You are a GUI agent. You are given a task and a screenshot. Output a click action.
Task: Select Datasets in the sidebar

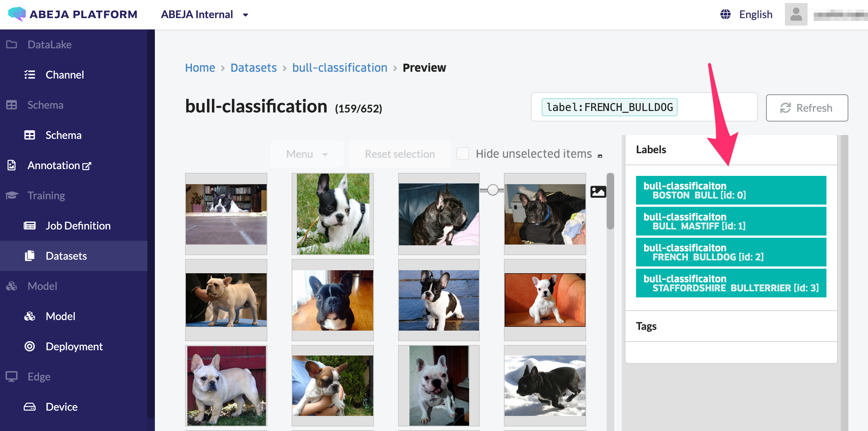[x=74, y=256]
